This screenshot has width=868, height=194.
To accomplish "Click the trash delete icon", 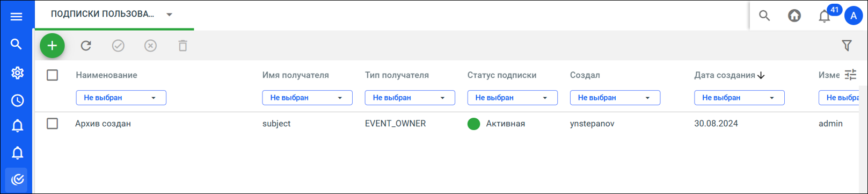I will (x=183, y=46).
